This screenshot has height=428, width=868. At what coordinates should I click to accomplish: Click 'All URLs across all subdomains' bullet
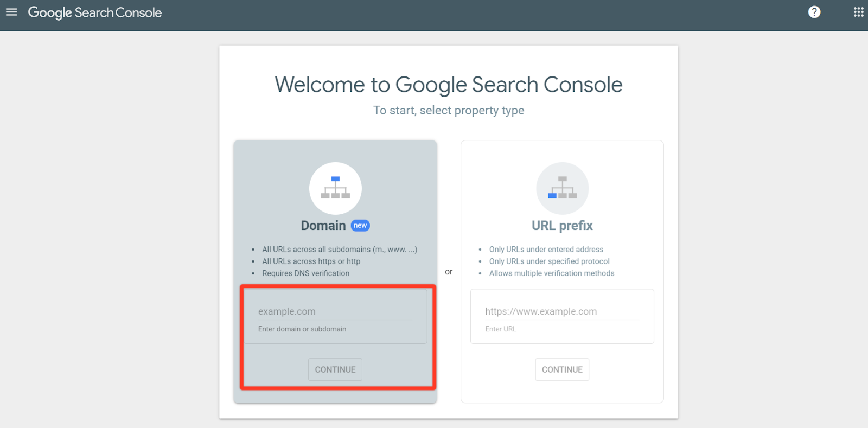(x=340, y=250)
